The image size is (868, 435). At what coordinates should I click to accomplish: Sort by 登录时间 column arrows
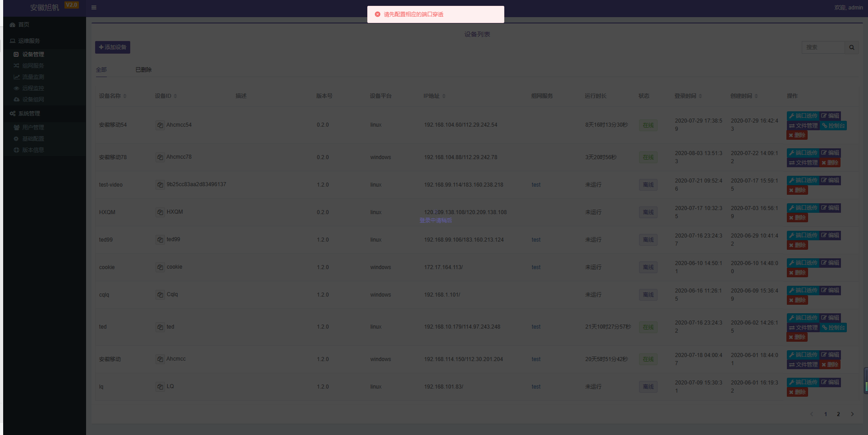(700, 96)
